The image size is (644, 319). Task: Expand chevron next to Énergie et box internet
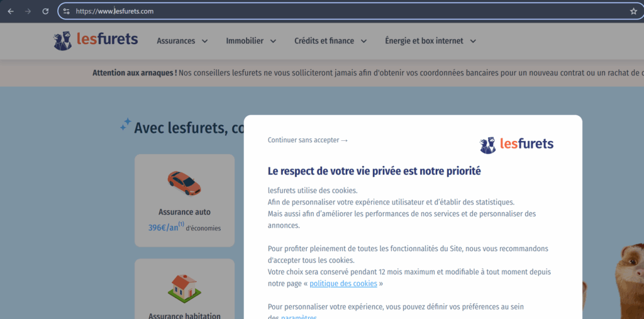[x=473, y=41]
